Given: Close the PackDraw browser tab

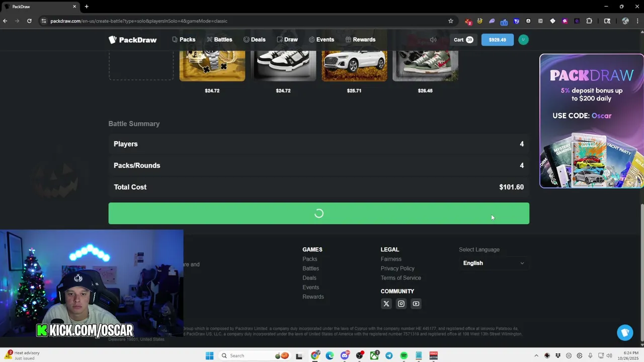Looking at the screenshot, I should (74, 7).
